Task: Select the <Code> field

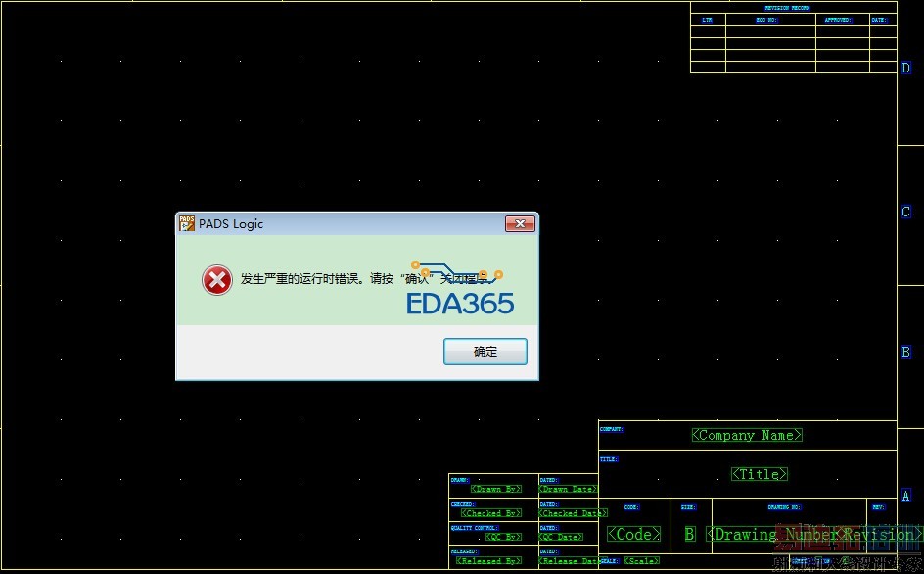Action: (634, 535)
